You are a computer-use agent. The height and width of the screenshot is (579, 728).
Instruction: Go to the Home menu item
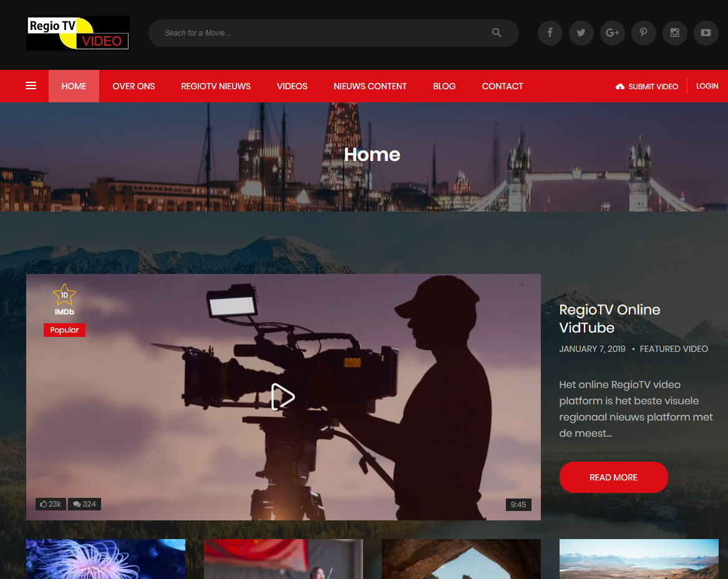click(74, 86)
